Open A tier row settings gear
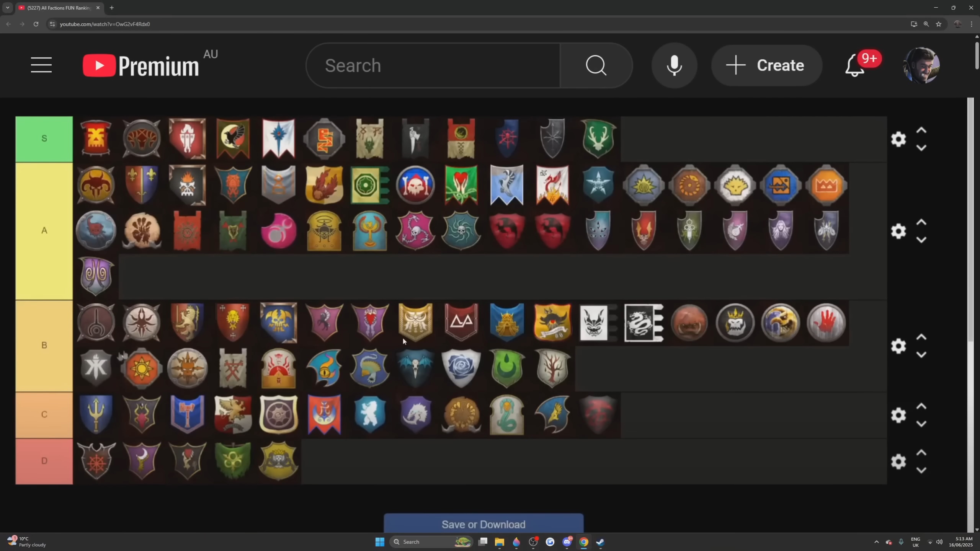The height and width of the screenshot is (551, 980). (898, 231)
